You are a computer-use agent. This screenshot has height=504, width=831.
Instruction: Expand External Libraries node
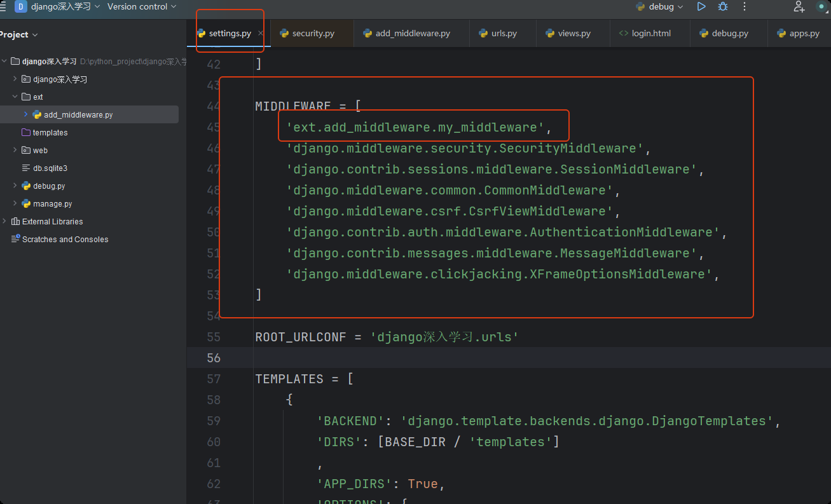point(4,222)
